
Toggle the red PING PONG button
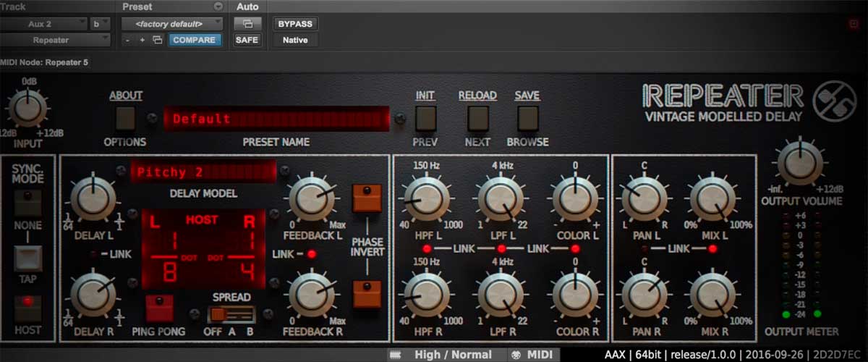pyautogui.click(x=159, y=308)
